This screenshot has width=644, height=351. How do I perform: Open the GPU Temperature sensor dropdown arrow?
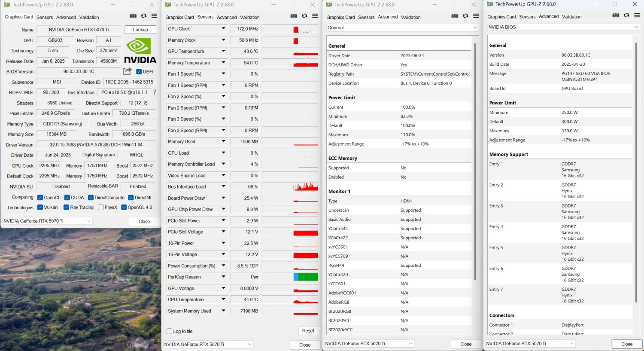[223, 52]
